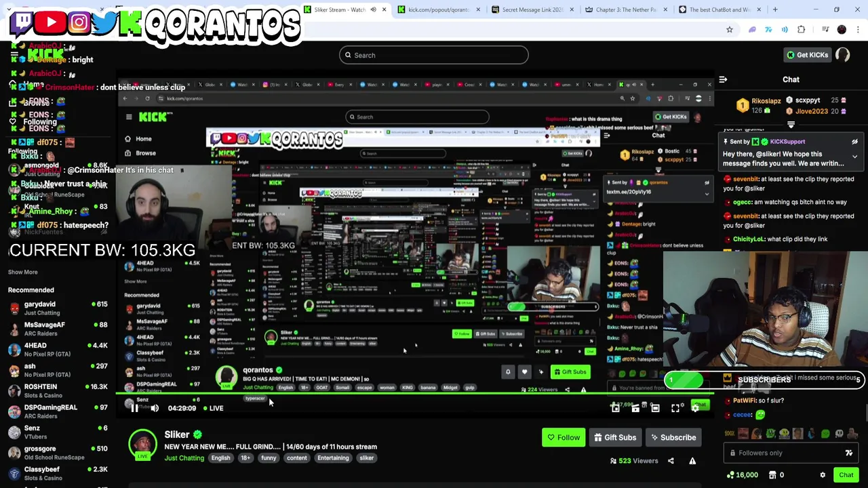Open garydavid in recommended channels

[58, 308]
